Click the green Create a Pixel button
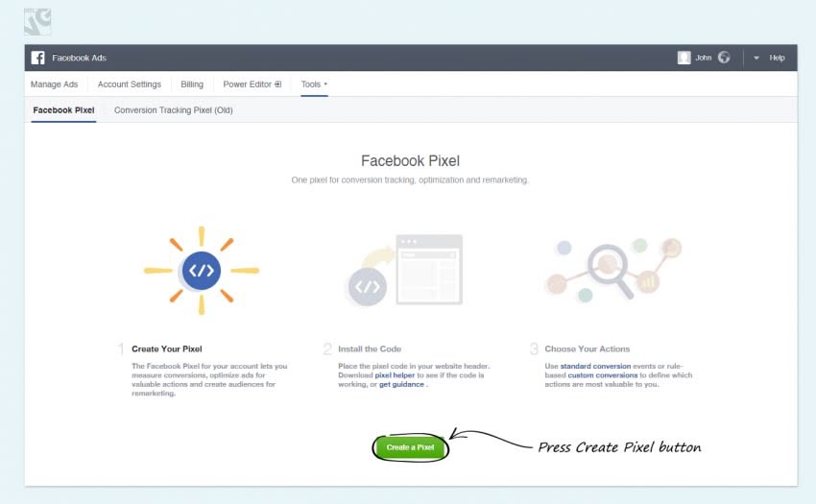Image resolution: width=816 pixels, height=504 pixels. point(410,447)
